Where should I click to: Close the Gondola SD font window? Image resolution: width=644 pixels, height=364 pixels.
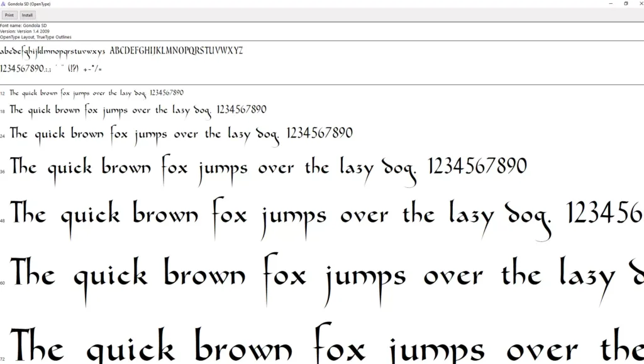pyautogui.click(x=641, y=4)
